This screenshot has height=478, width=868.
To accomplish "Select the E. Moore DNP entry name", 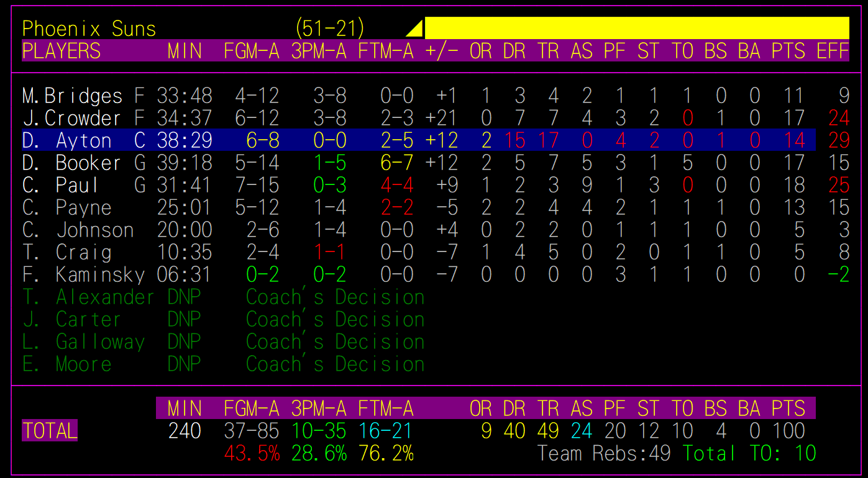I will point(66,364).
